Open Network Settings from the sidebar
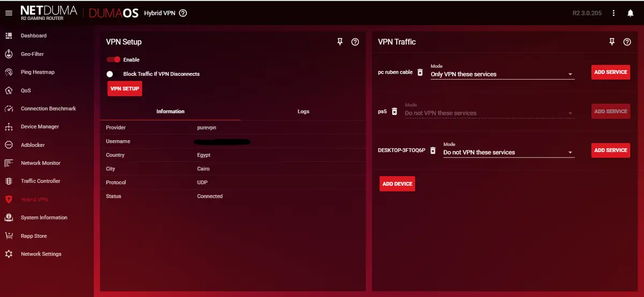644x297 pixels. click(x=41, y=254)
